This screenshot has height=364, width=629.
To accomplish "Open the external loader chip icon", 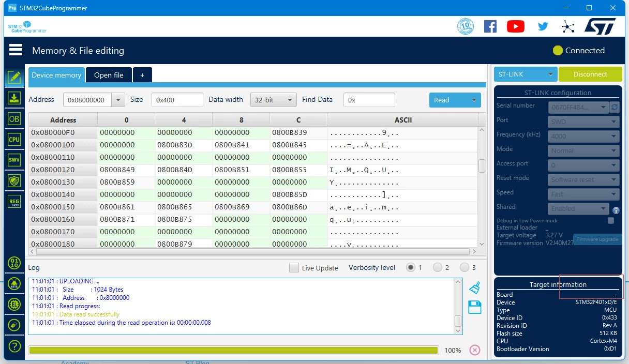I will pyautogui.click(x=14, y=304).
